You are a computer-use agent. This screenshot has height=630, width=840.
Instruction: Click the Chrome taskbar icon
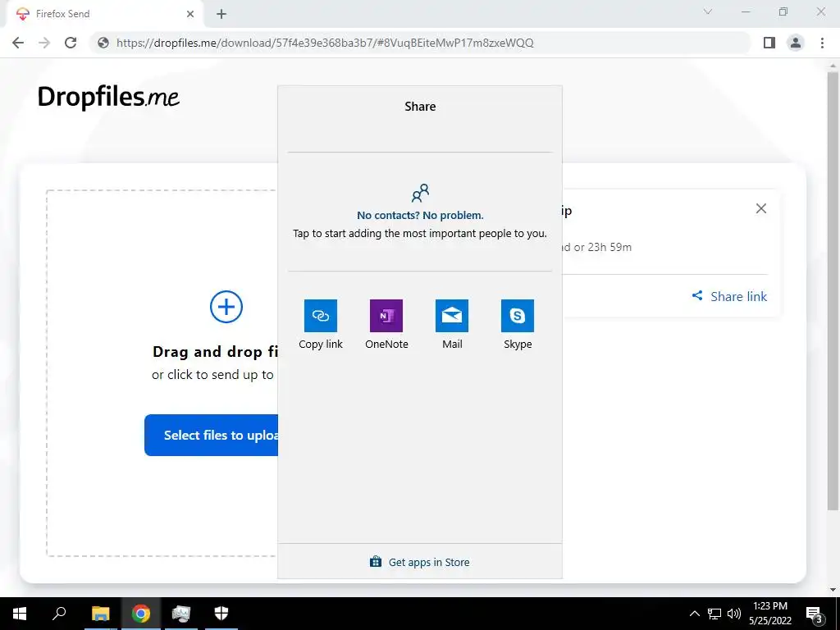point(141,614)
